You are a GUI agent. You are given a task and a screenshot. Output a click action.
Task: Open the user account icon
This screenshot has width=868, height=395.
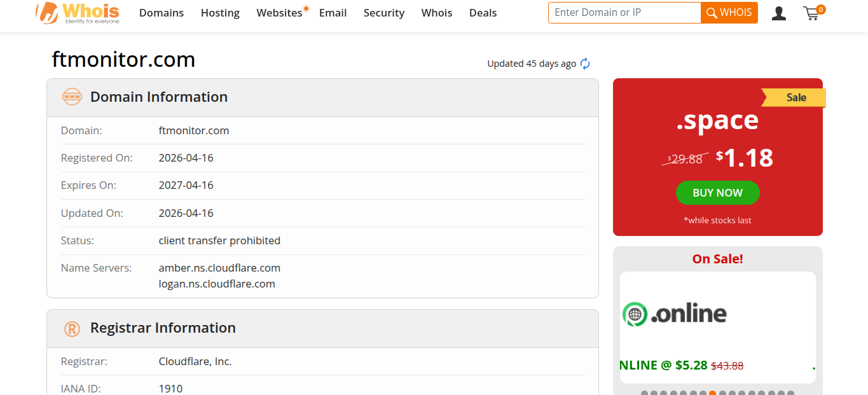coord(779,13)
